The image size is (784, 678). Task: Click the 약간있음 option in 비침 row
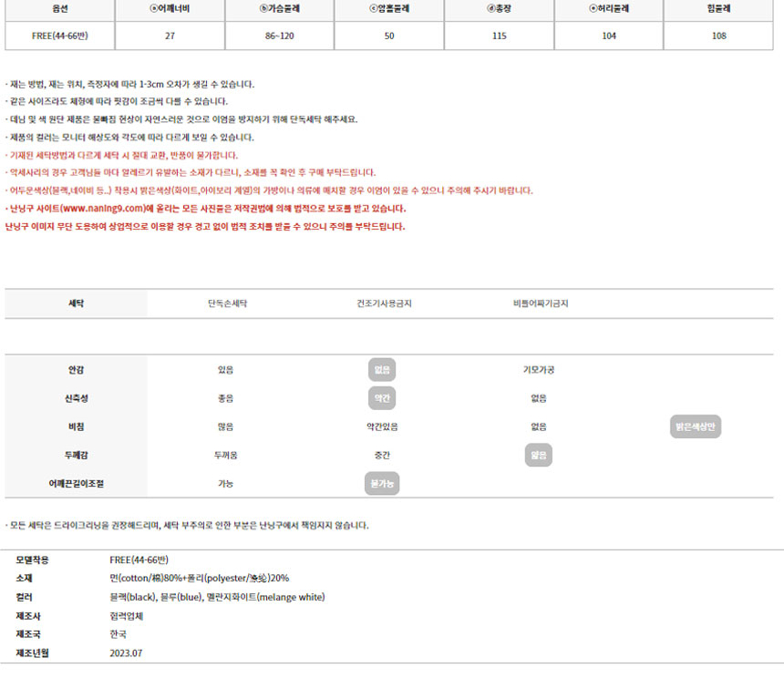[x=382, y=426]
